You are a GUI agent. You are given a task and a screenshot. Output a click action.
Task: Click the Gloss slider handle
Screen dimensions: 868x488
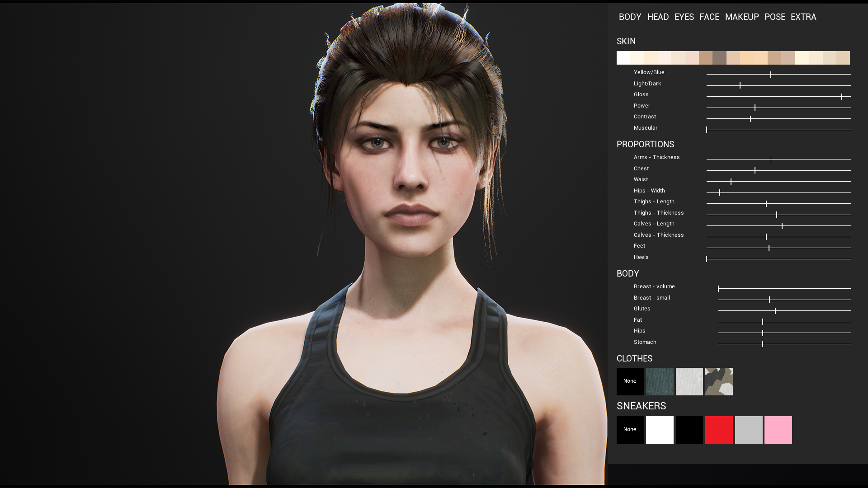click(x=841, y=96)
